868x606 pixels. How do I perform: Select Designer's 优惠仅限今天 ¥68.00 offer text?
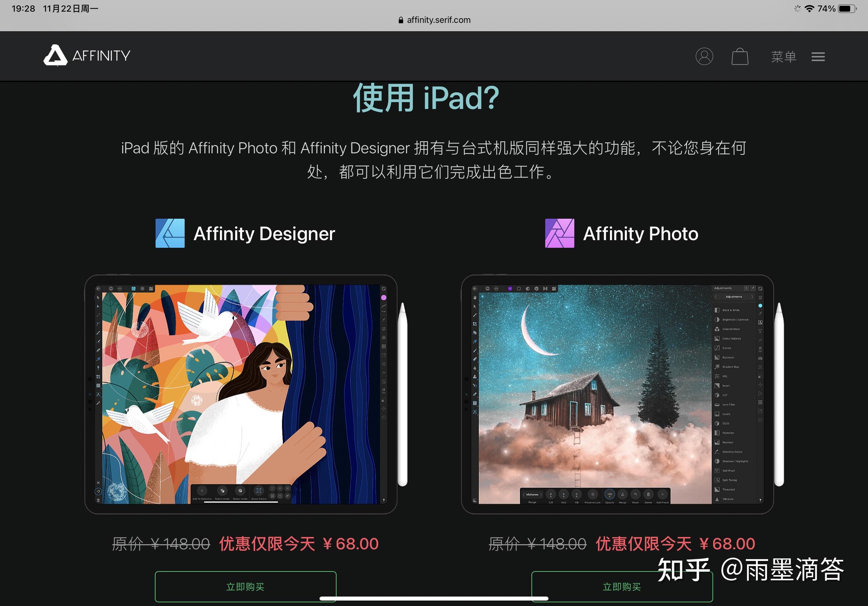pyautogui.click(x=299, y=544)
